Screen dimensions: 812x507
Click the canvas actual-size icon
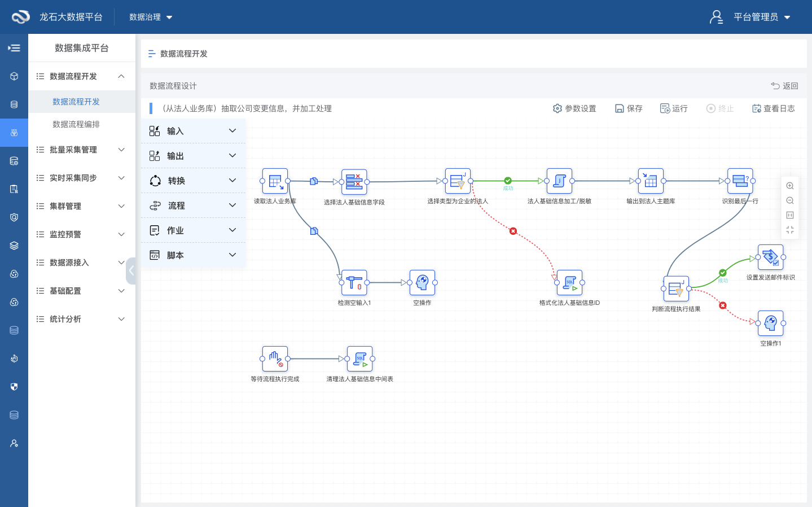tap(790, 215)
